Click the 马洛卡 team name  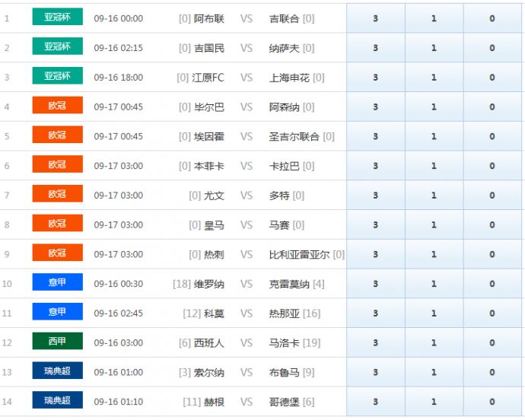[285, 343]
